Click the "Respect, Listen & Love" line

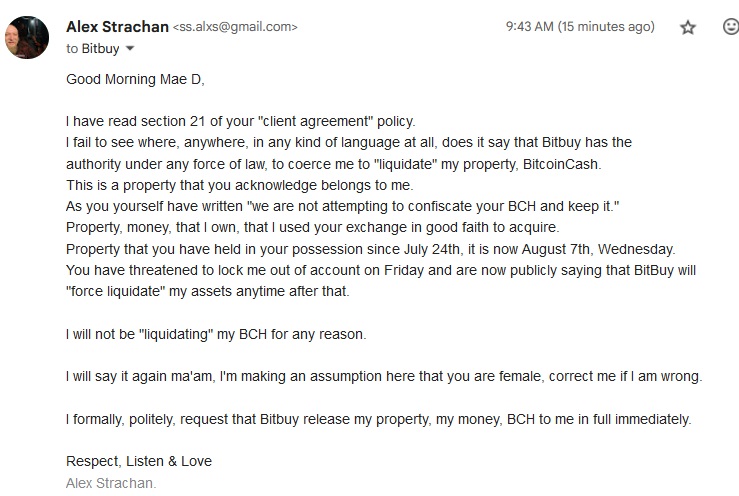(139, 461)
